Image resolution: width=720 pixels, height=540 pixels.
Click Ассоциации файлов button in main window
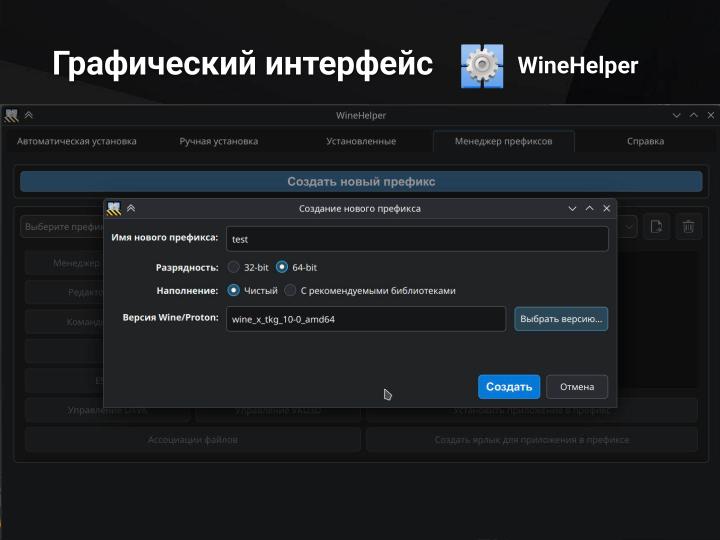coord(193,440)
